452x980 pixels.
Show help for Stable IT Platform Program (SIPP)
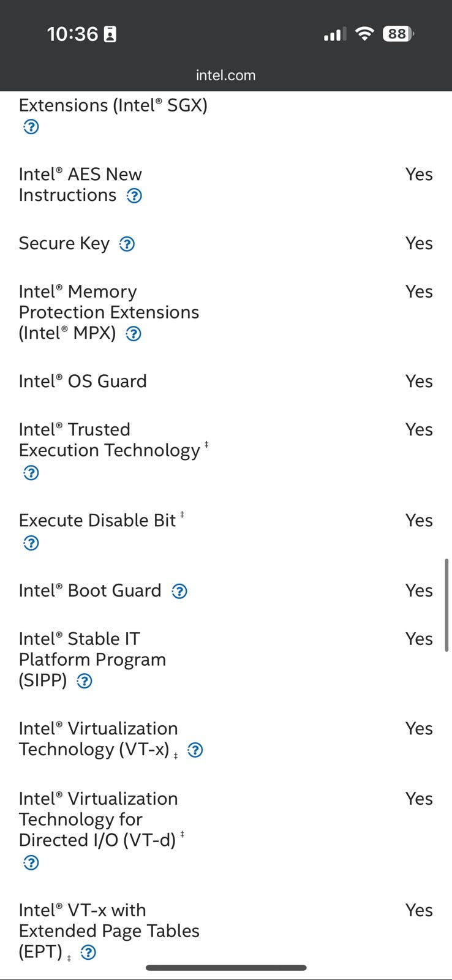pos(85,681)
